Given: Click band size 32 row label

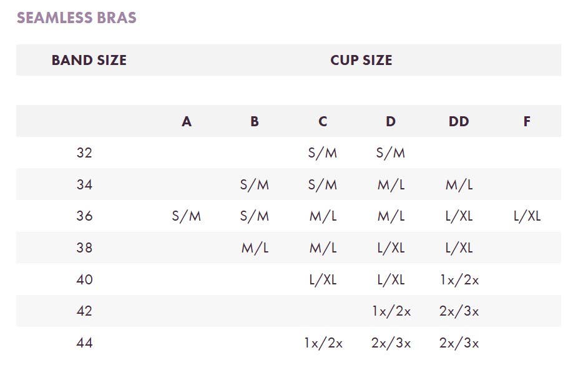Looking at the screenshot, I should [84, 153].
